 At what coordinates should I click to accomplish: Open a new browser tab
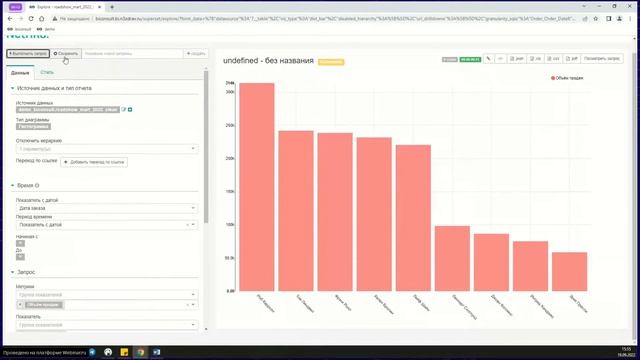[112, 7]
